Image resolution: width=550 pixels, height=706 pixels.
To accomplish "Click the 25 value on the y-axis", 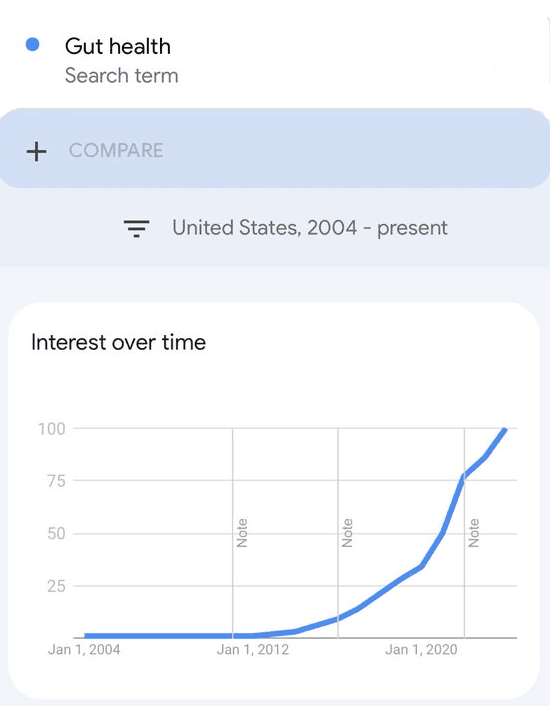I will (56, 586).
